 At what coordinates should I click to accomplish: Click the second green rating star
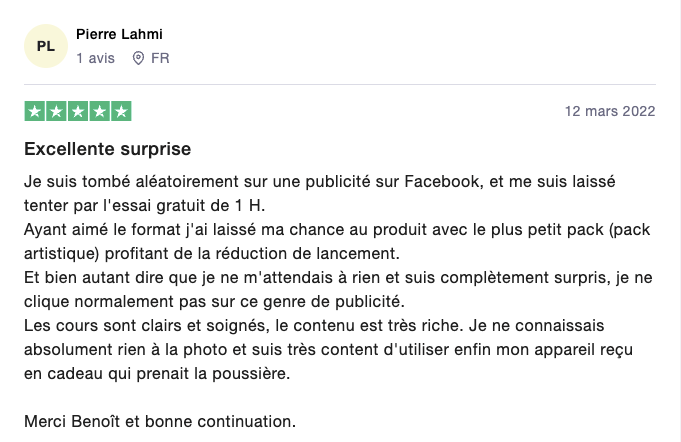point(56,111)
